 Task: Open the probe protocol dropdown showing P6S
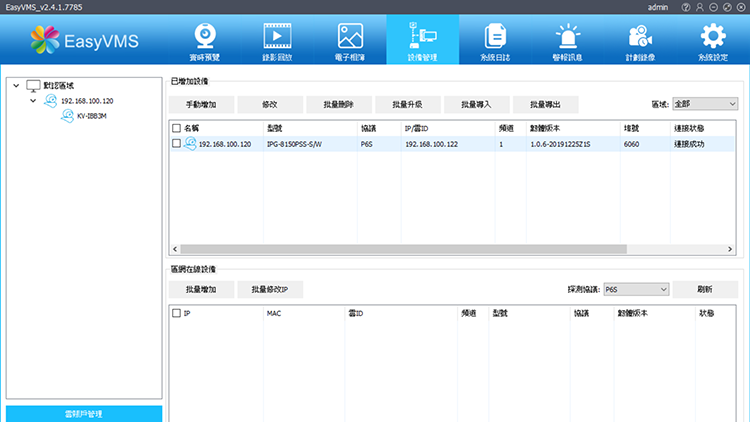pyautogui.click(x=635, y=289)
